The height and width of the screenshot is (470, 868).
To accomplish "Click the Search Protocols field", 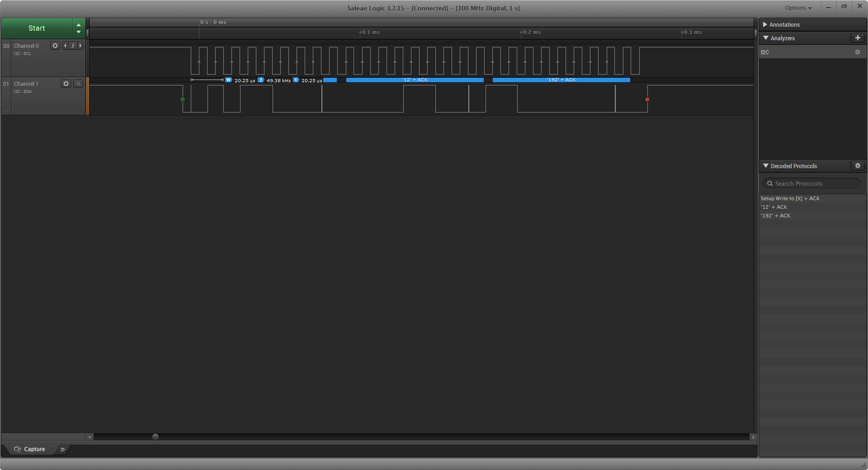I will point(811,183).
